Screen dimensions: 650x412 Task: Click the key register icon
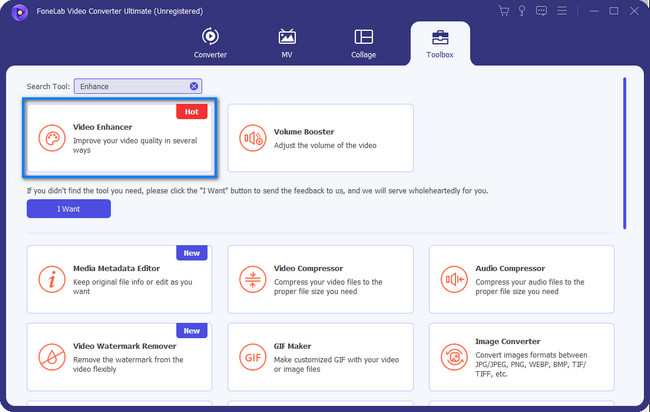click(522, 11)
